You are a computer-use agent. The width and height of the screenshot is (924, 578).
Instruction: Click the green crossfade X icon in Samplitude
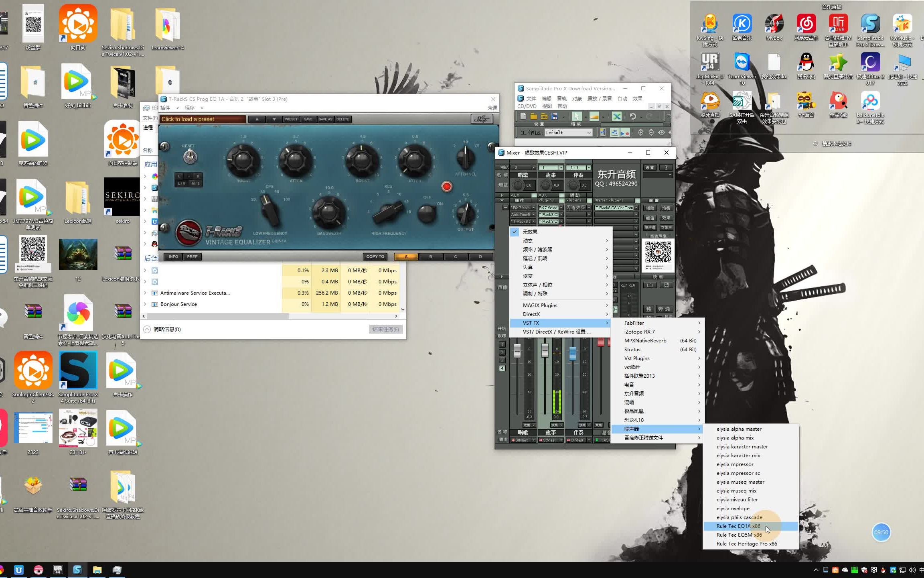617,116
